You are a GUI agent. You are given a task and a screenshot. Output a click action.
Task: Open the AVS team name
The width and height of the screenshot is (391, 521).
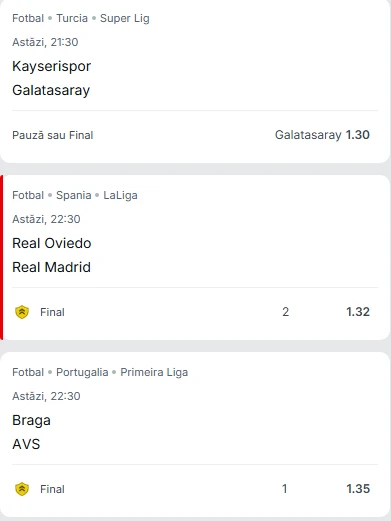point(26,444)
